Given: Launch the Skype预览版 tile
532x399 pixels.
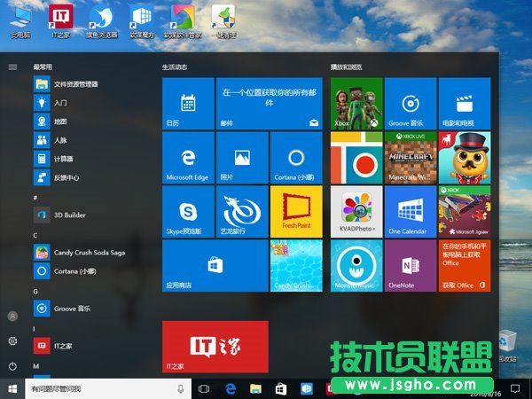Looking at the screenshot, I should point(188,212).
